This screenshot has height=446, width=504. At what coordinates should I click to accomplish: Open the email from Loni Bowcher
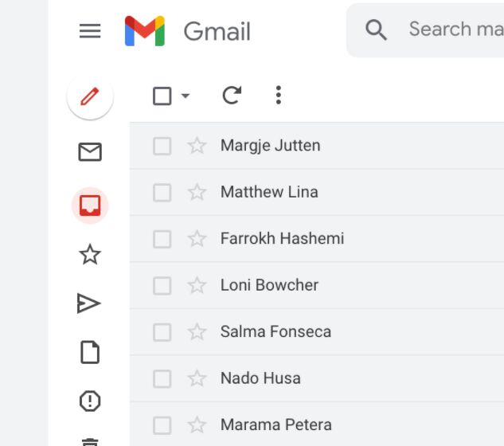coord(317,285)
